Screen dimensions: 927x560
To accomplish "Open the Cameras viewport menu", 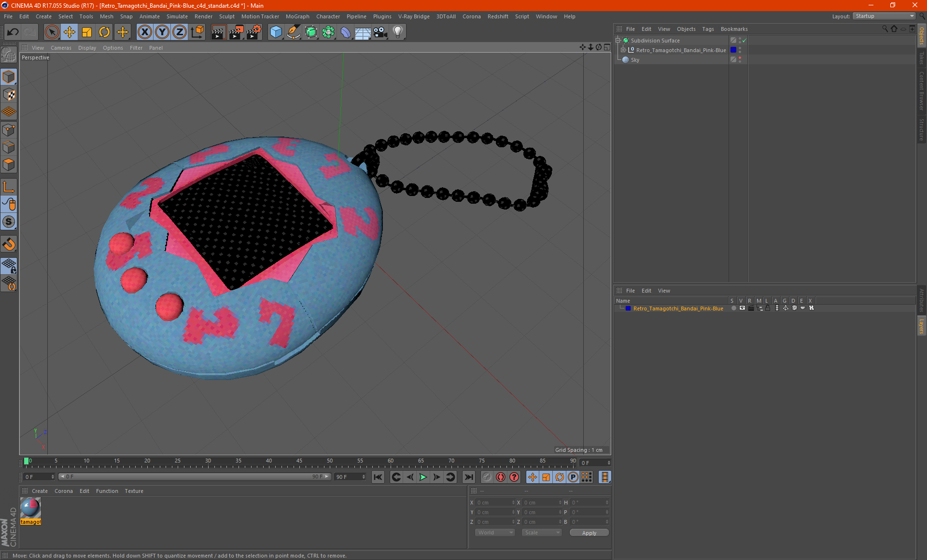I will (x=61, y=48).
